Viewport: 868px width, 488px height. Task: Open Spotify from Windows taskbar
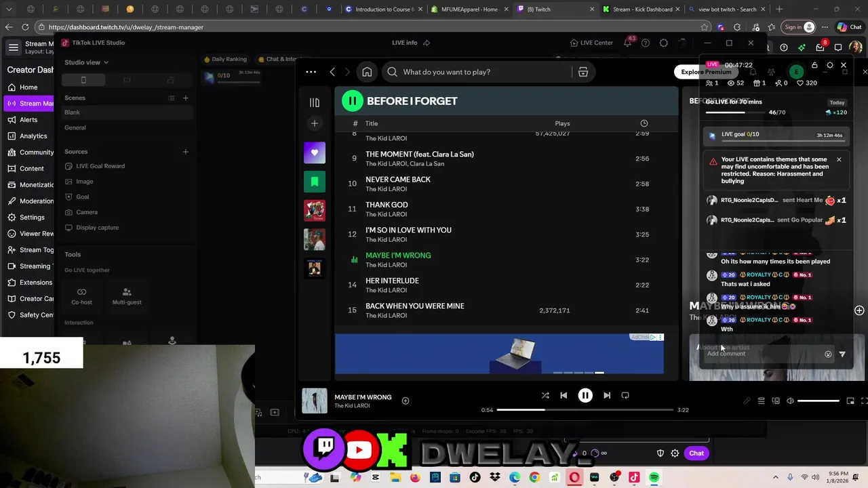[654, 477]
